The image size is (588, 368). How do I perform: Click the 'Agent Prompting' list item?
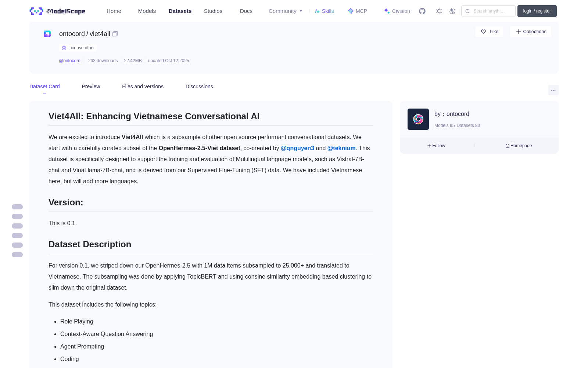tap(82, 347)
